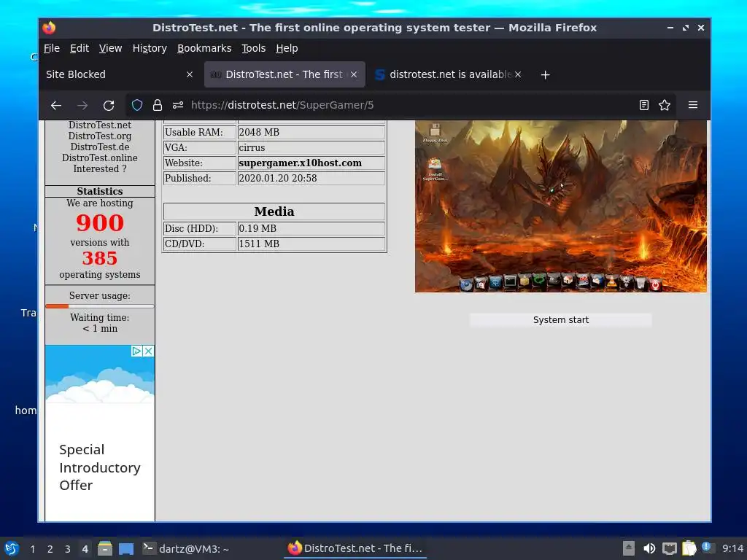Click the DistroTest.org link
This screenshot has height=560, width=747.
[x=99, y=136]
